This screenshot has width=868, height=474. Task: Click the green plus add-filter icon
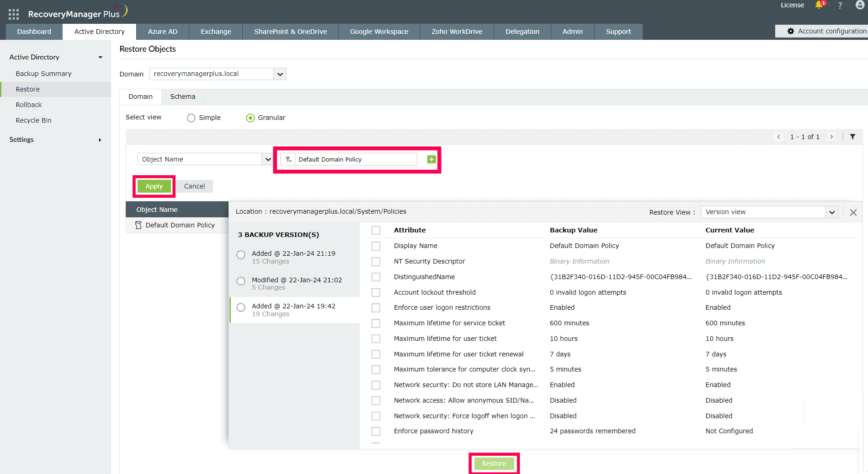(431, 159)
